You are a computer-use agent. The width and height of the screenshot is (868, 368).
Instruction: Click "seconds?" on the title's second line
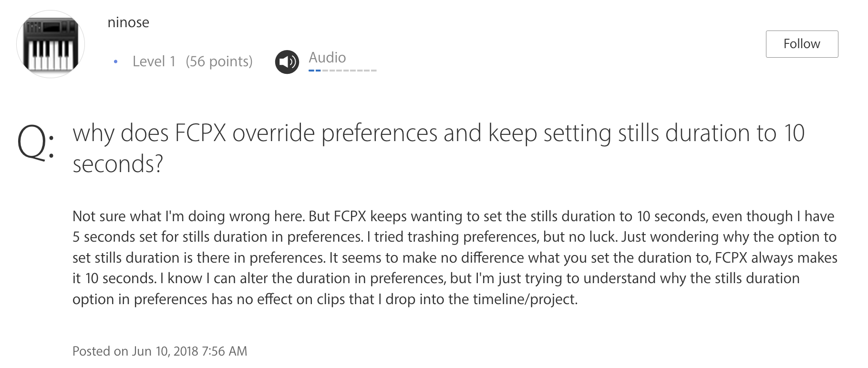(117, 164)
